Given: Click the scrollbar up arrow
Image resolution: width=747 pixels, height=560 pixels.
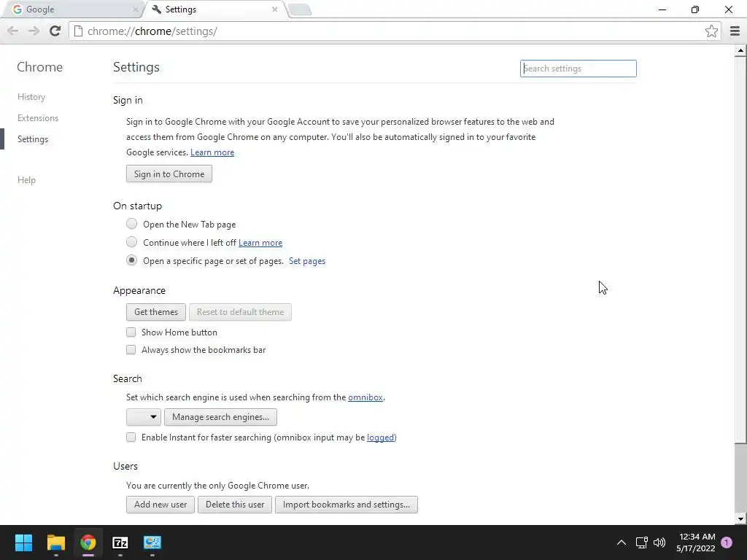Looking at the screenshot, I should tap(740, 50).
